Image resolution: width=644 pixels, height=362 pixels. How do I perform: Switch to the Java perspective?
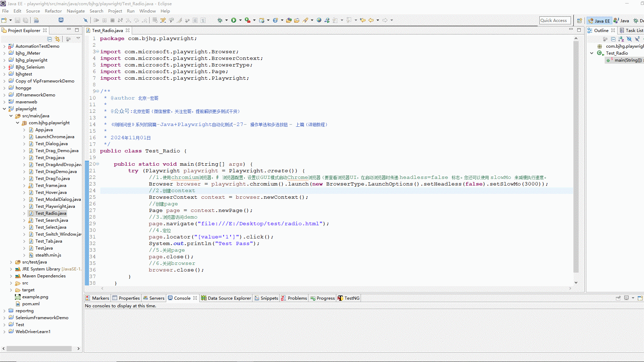pos(621,21)
